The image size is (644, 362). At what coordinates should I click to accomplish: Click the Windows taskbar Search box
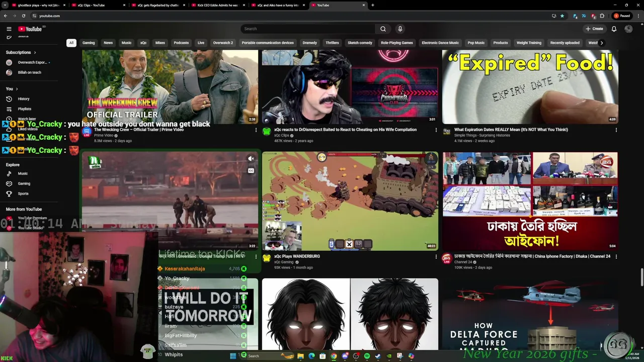coord(267,356)
